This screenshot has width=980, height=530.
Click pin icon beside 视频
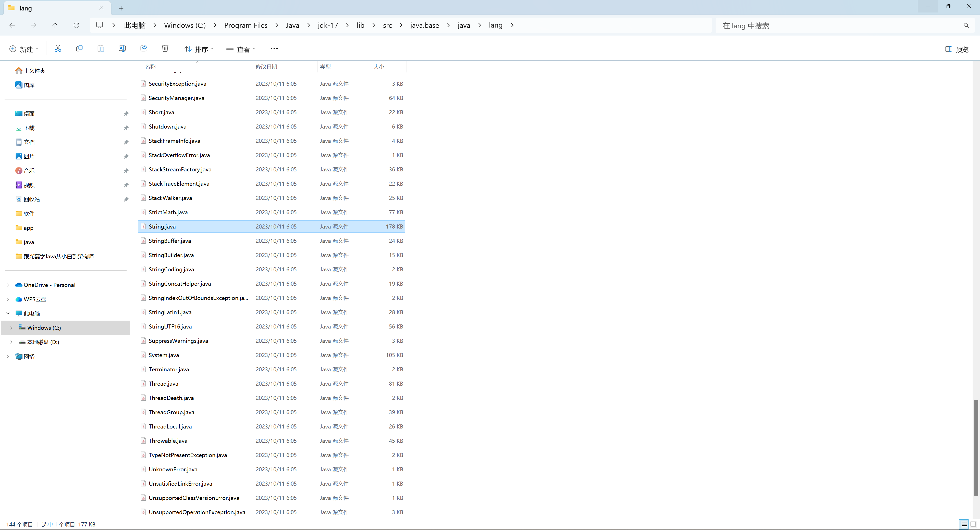click(126, 185)
